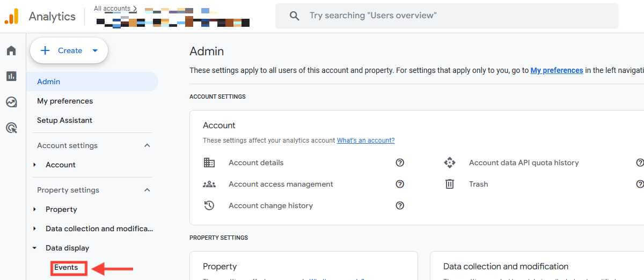The image size is (644, 280).
Task: Click the Account details building icon
Action: [209, 163]
